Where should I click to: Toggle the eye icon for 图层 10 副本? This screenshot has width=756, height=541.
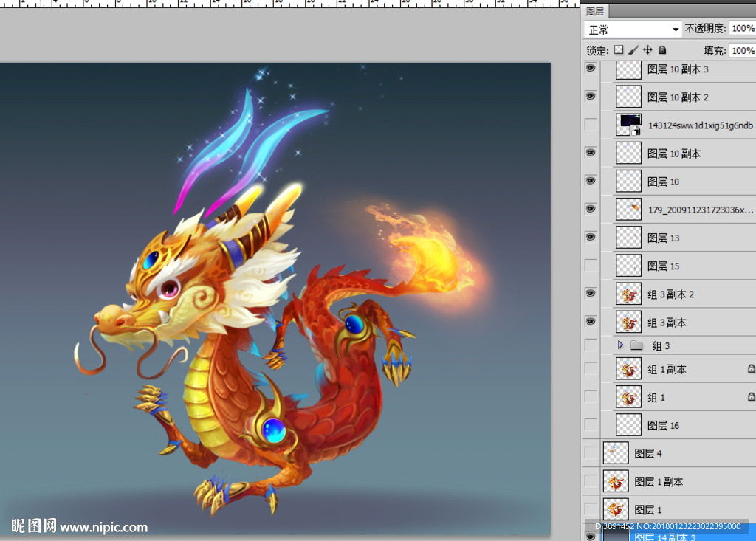coord(591,153)
